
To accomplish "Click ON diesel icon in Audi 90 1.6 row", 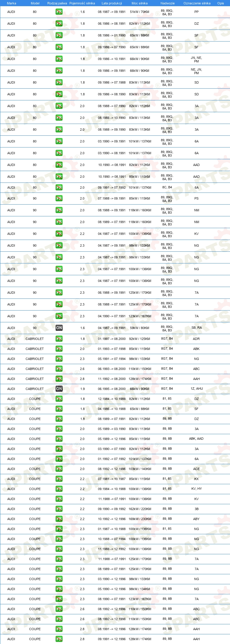I will (59, 328).
